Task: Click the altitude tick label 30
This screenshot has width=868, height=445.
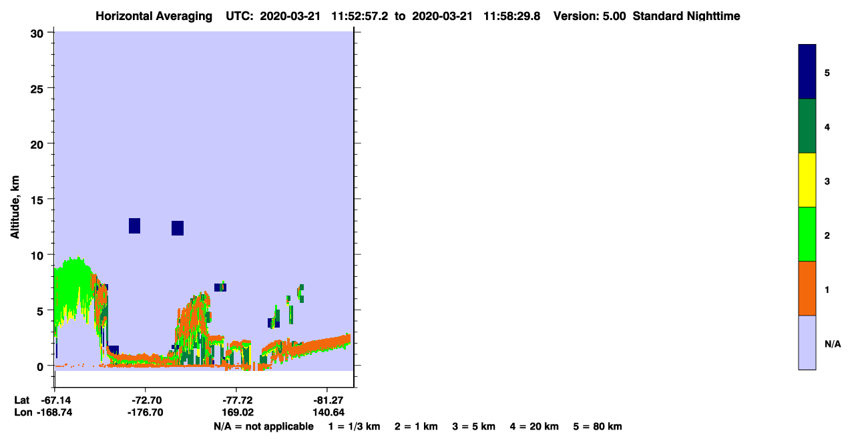Action: pyautogui.click(x=39, y=33)
